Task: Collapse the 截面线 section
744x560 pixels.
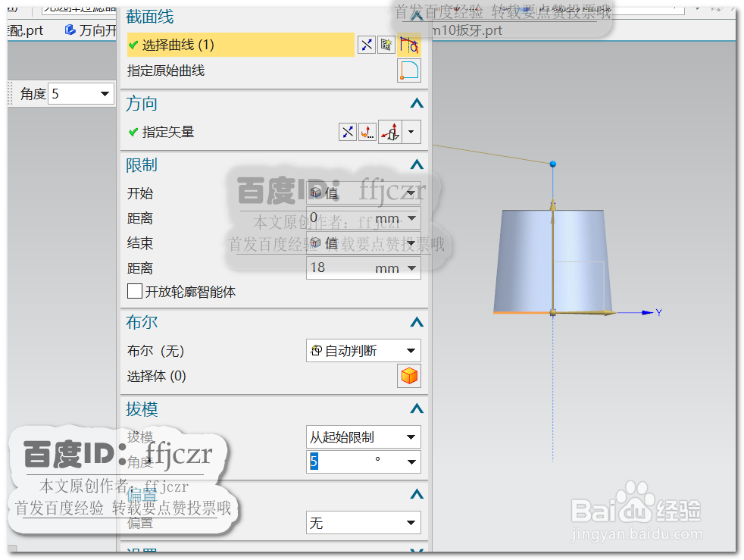Action: click(x=417, y=16)
